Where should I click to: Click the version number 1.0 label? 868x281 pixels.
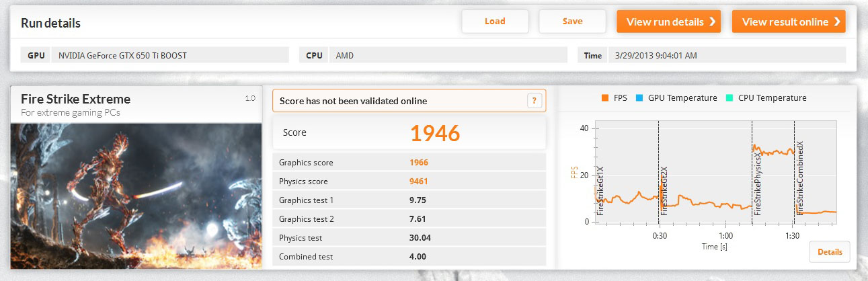click(x=250, y=98)
